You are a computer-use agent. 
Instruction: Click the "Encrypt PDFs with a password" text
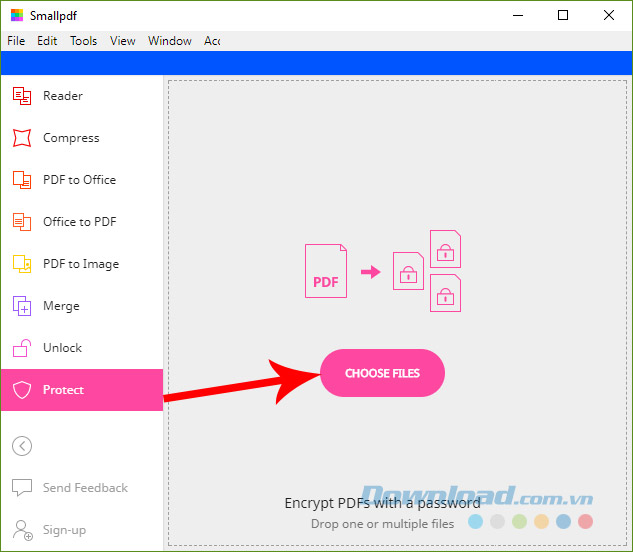coord(382,503)
